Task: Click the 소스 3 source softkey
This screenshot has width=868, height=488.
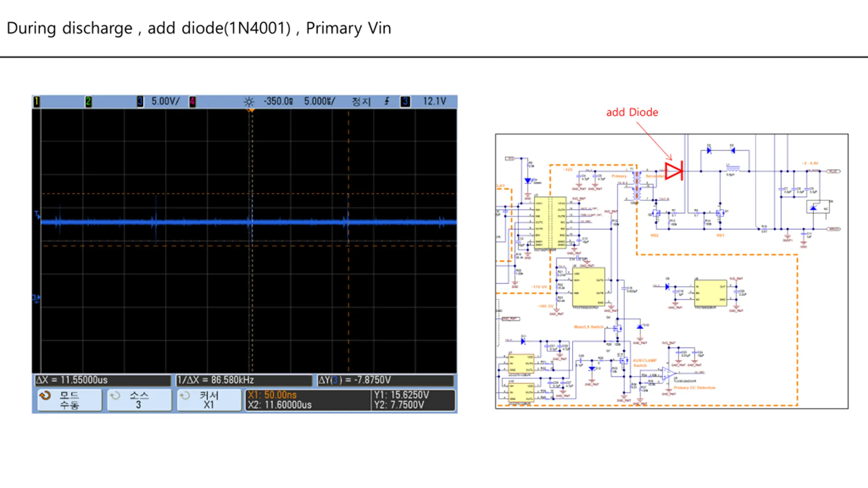Action: point(139,400)
